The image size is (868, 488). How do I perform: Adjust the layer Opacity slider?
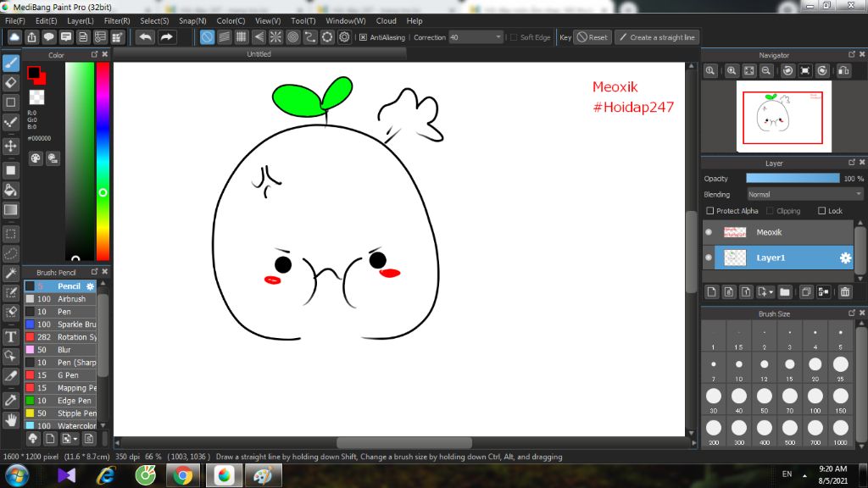click(793, 179)
